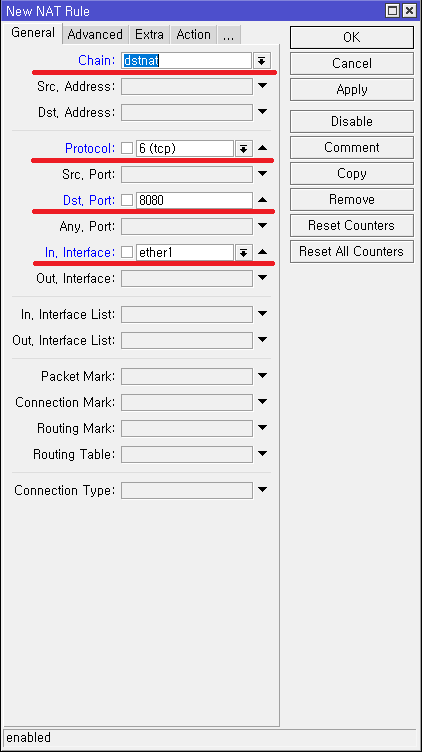Toggle the Dst. Port invert checkbox

[127, 200]
